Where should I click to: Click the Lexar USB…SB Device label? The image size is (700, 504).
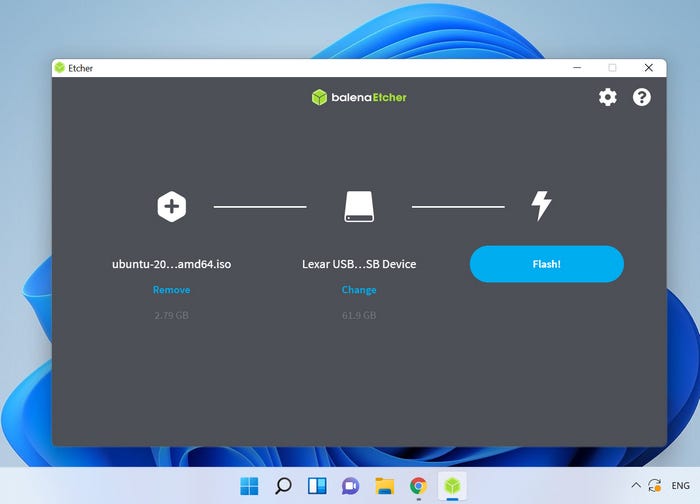point(359,264)
